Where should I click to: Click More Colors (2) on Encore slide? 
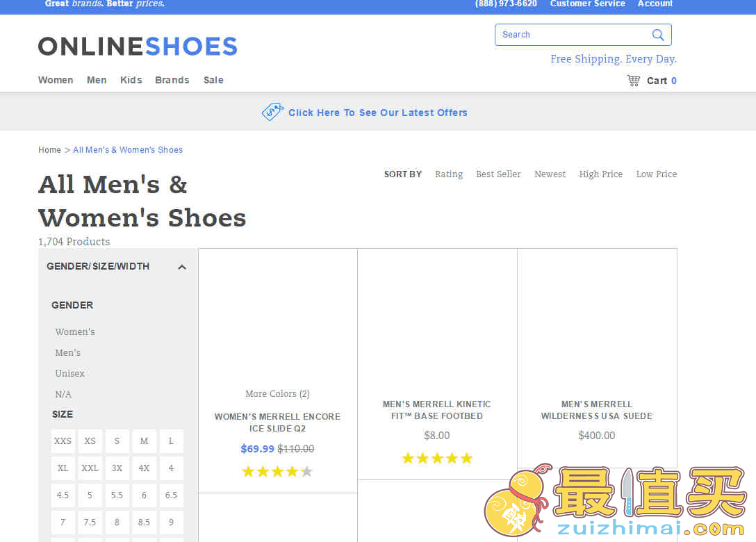coord(277,393)
